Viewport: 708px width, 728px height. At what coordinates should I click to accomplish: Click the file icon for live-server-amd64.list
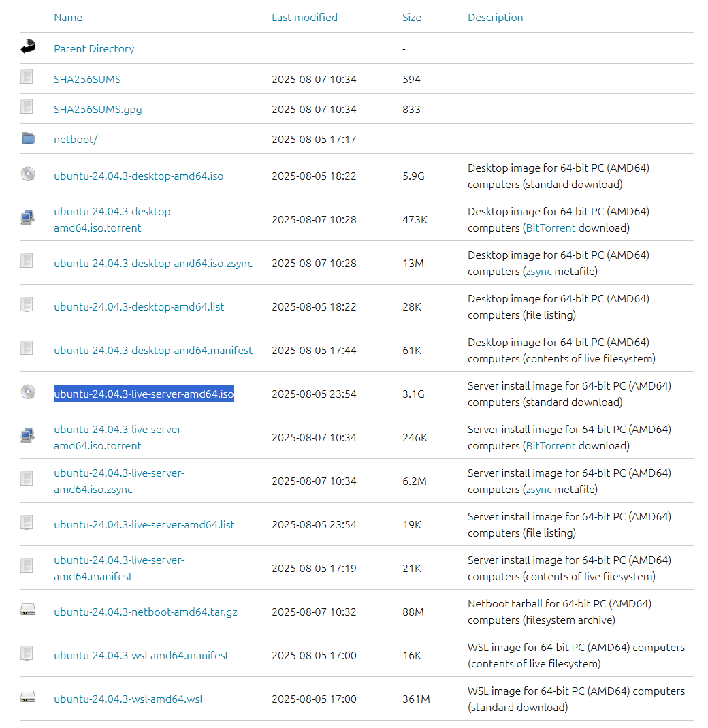point(27,522)
